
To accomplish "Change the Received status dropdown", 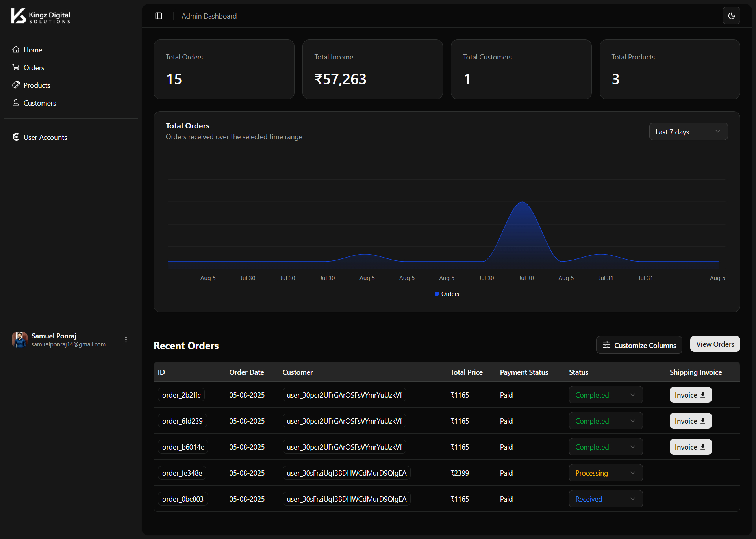I will point(605,499).
